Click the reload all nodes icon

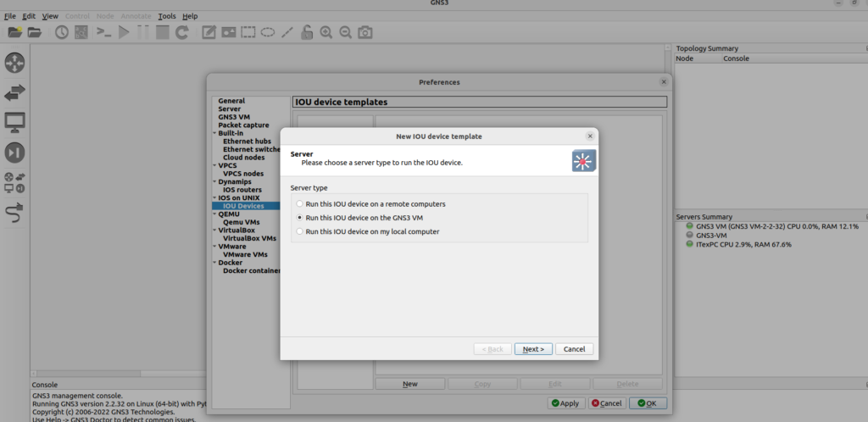(181, 33)
